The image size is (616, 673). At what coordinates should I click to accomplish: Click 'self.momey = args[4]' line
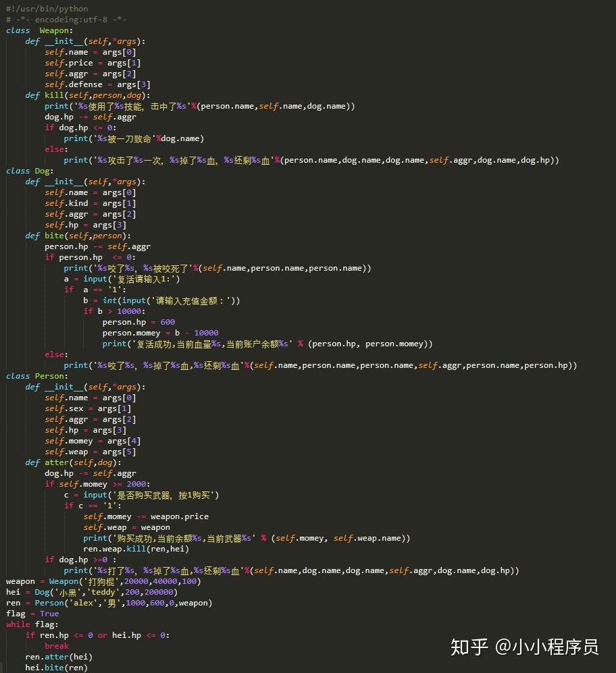pos(93,441)
